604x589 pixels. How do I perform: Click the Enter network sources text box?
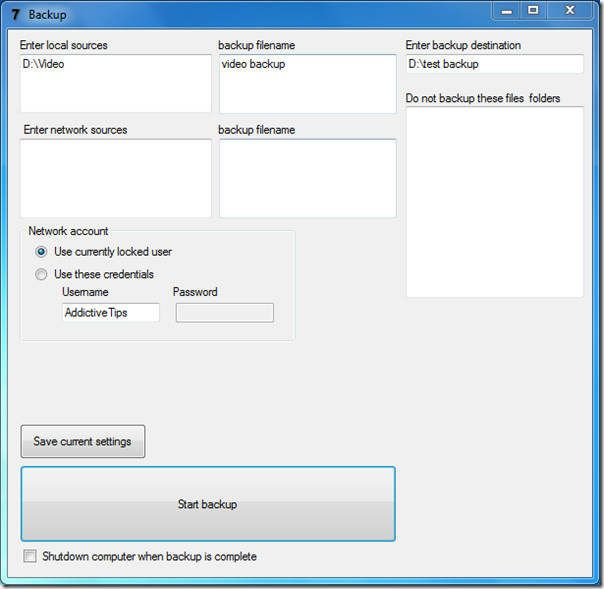click(116, 178)
